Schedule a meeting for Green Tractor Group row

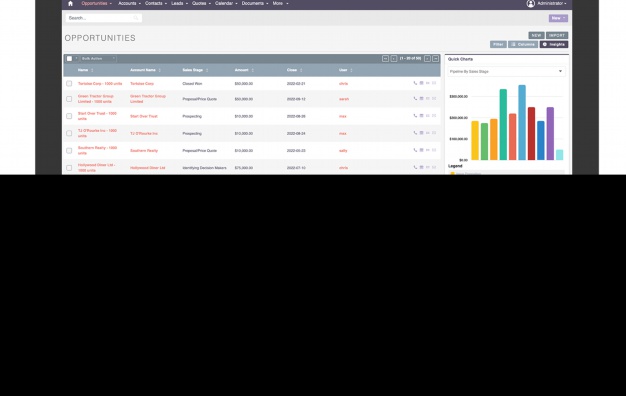pos(421,98)
